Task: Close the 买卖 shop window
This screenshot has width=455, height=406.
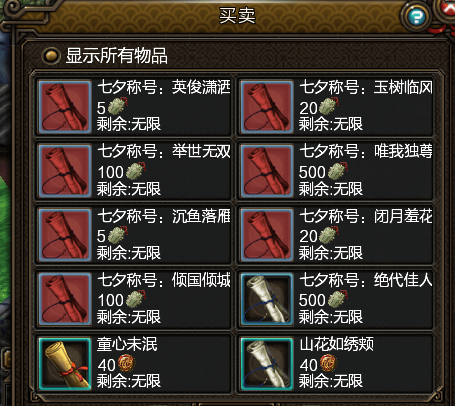Action: click(448, 8)
